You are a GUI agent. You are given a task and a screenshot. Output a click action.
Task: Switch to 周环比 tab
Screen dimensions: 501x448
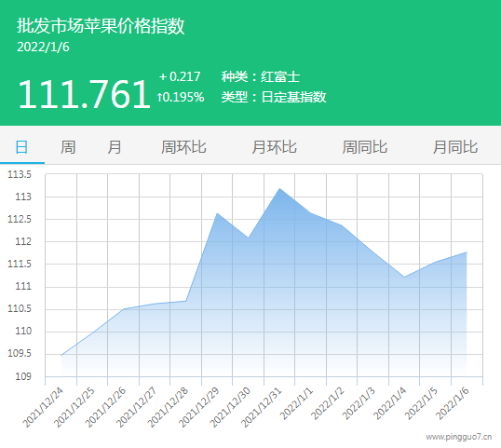tap(183, 147)
